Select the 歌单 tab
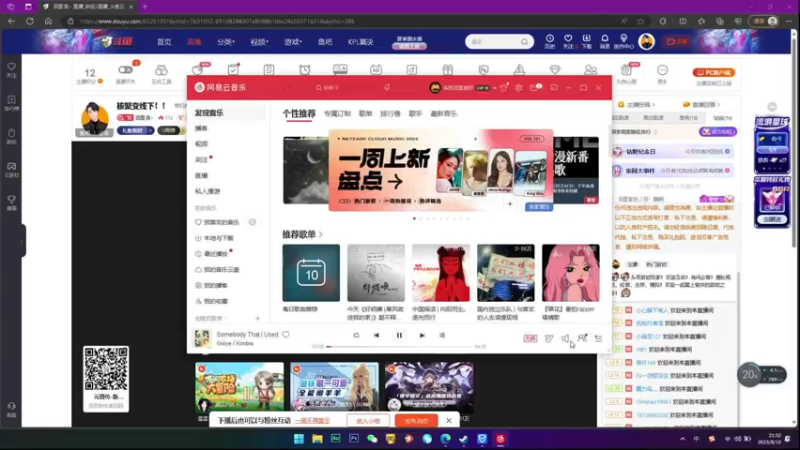 pos(365,114)
